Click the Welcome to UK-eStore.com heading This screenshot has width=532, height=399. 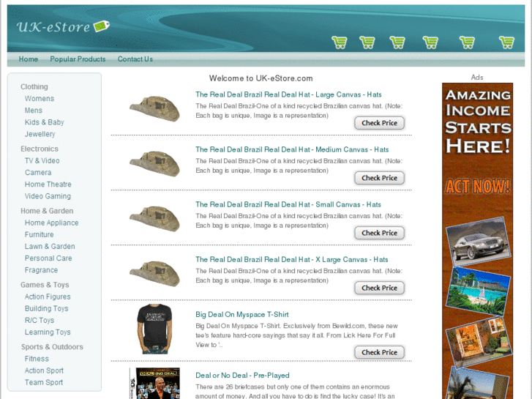(x=261, y=78)
